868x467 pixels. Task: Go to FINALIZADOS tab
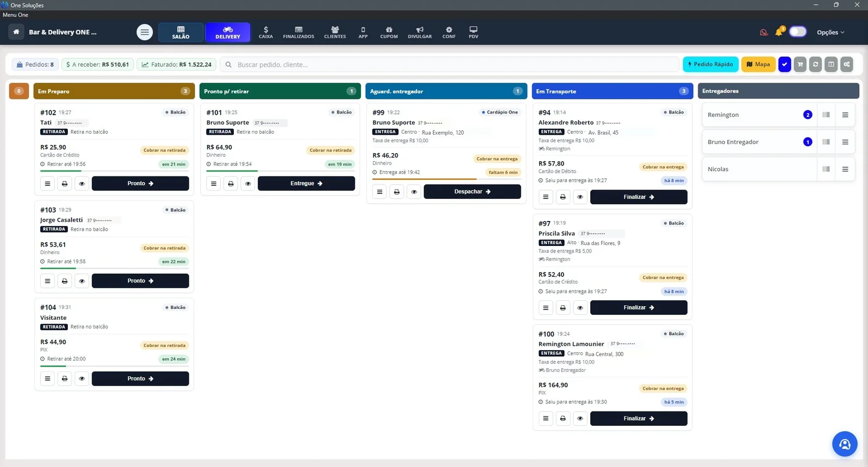point(298,32)
